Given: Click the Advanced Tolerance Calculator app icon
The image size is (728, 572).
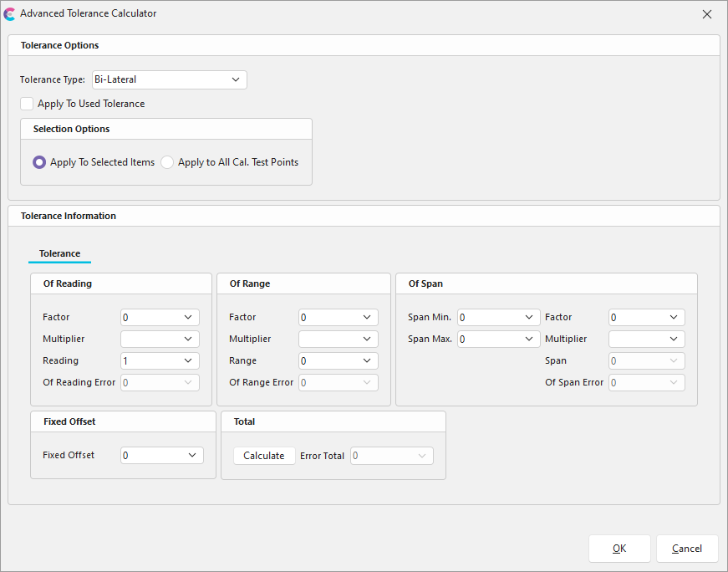Looking at the screenshot, I should (9, 13).
